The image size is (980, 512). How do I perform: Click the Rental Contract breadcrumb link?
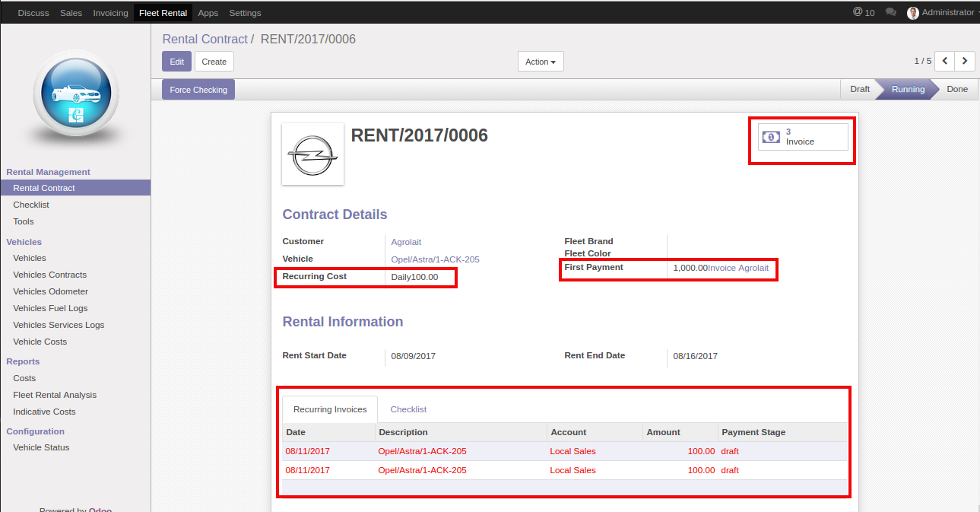click(205, 39)
